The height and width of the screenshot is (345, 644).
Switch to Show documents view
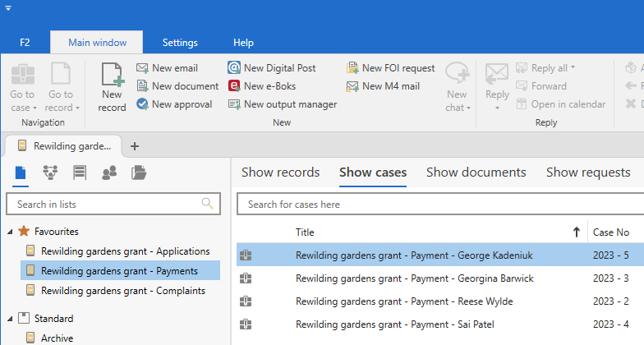pyautogui.click(x=476, y=172)
